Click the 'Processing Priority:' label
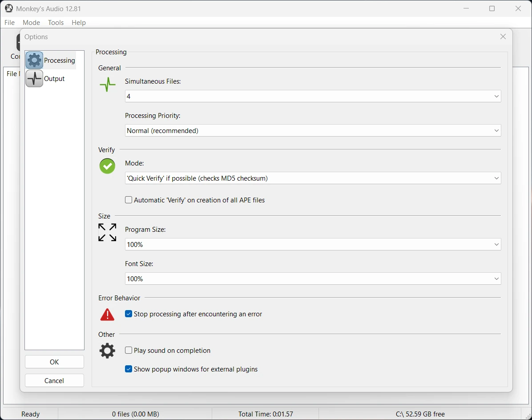 tap(153, 116)
